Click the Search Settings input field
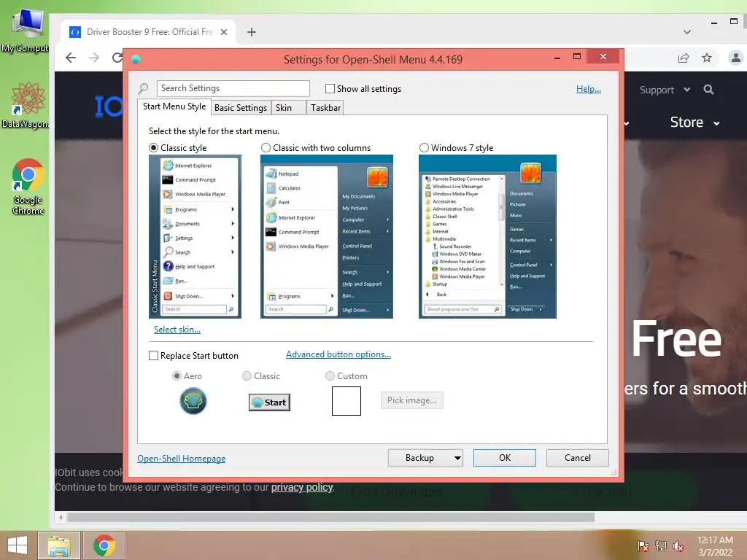Image resolution: width=747 pixels, height=560 pixels. 233,88
